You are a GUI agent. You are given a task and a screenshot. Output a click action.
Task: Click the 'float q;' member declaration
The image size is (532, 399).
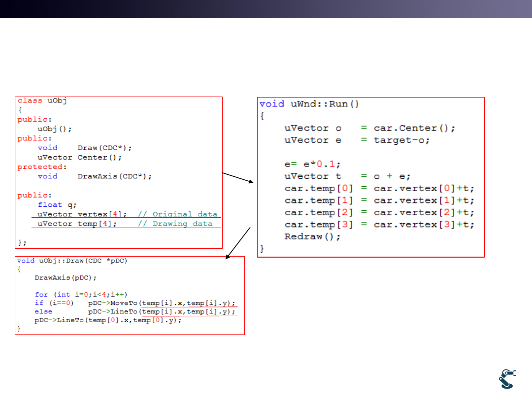click(57, 204)
